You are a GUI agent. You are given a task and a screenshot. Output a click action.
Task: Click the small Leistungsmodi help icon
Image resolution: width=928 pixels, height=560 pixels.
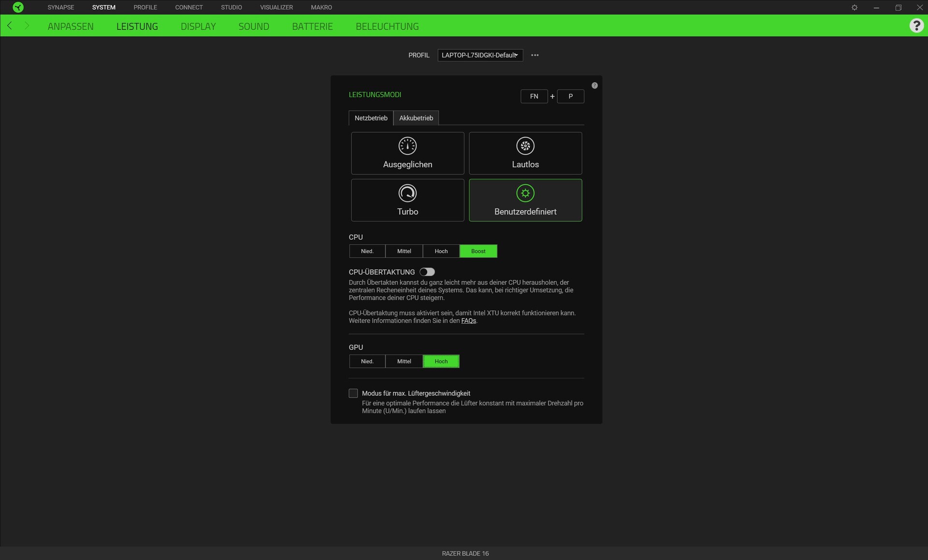click(x=594, y=86)
